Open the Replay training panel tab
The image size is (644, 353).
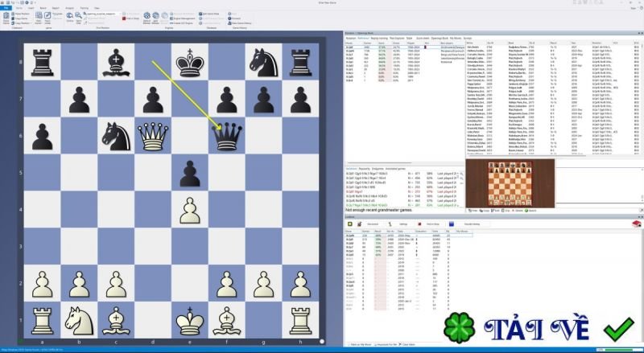coord(379,38)
